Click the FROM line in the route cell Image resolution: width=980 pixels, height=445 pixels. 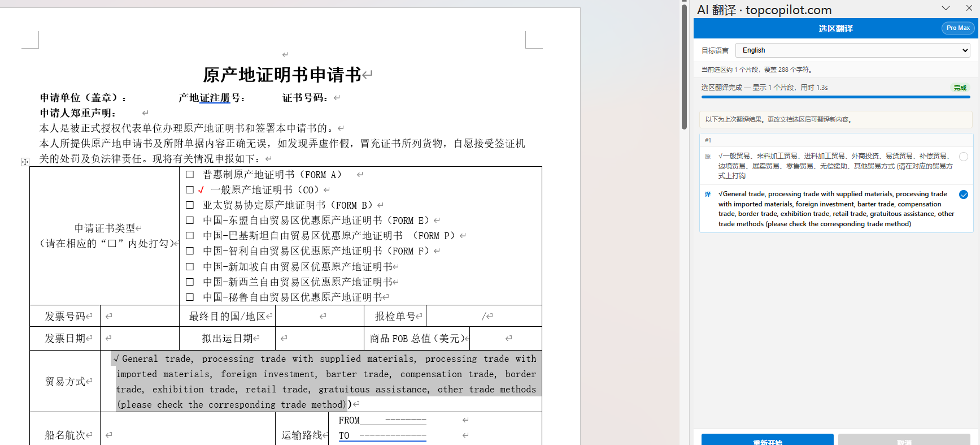click(382, 420)
